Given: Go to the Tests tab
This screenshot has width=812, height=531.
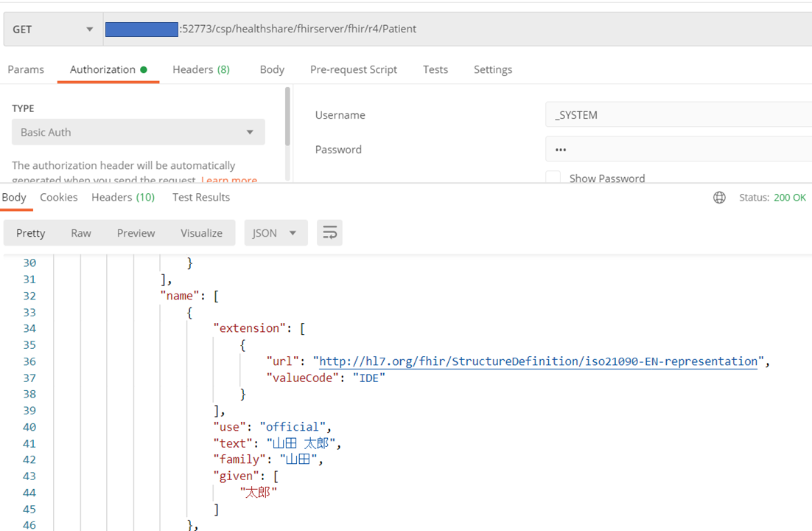Looking at the screenshot, I should 435,69.
